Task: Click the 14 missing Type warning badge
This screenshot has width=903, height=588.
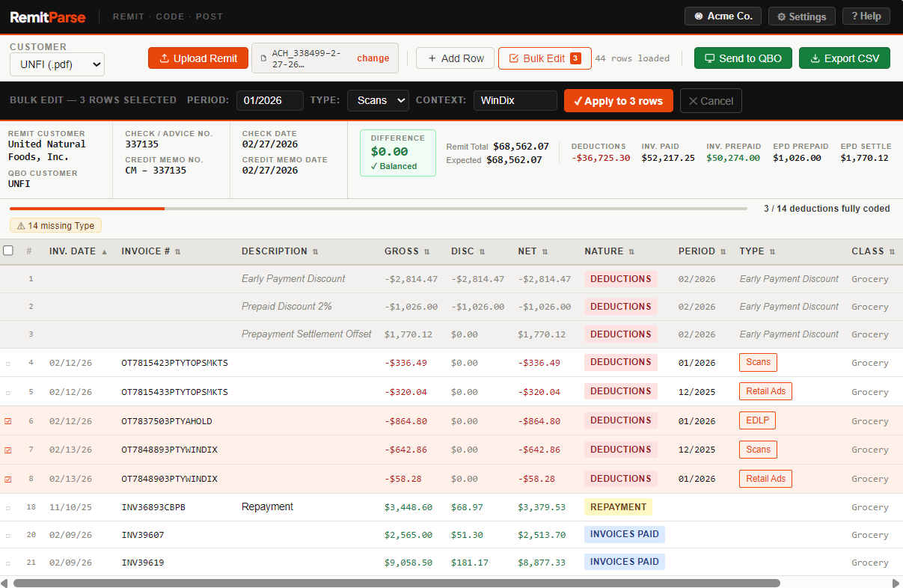Action: (x=55, y=225)
